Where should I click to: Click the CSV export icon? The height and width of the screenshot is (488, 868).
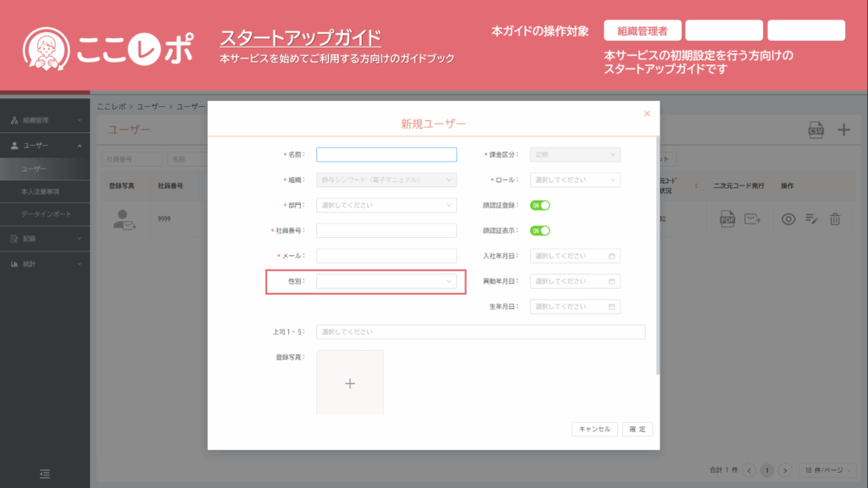[x=815, y=130]
